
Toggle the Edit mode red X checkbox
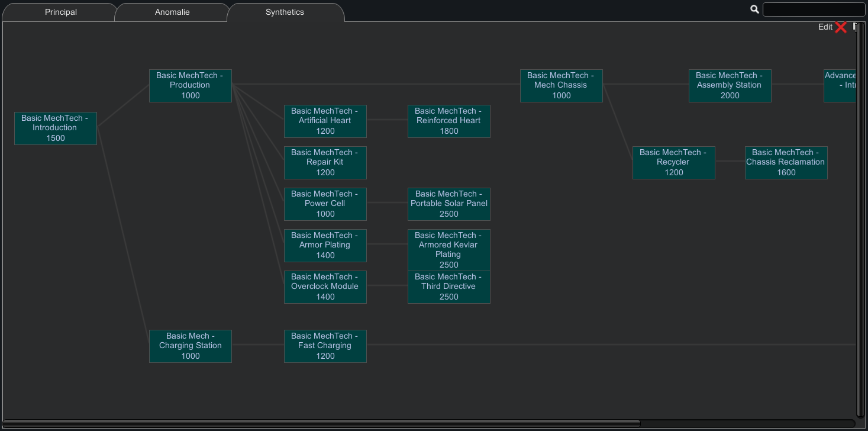click(x=841, y=27)
